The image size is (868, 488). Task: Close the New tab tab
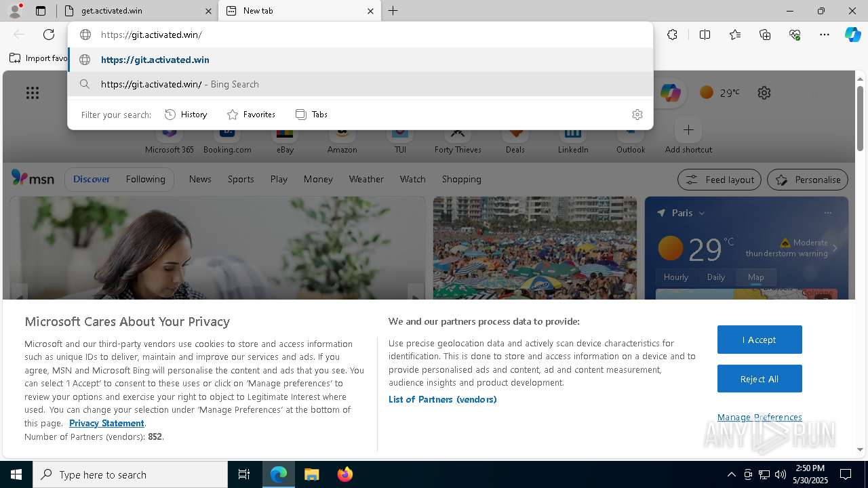[x=370, y=11]
